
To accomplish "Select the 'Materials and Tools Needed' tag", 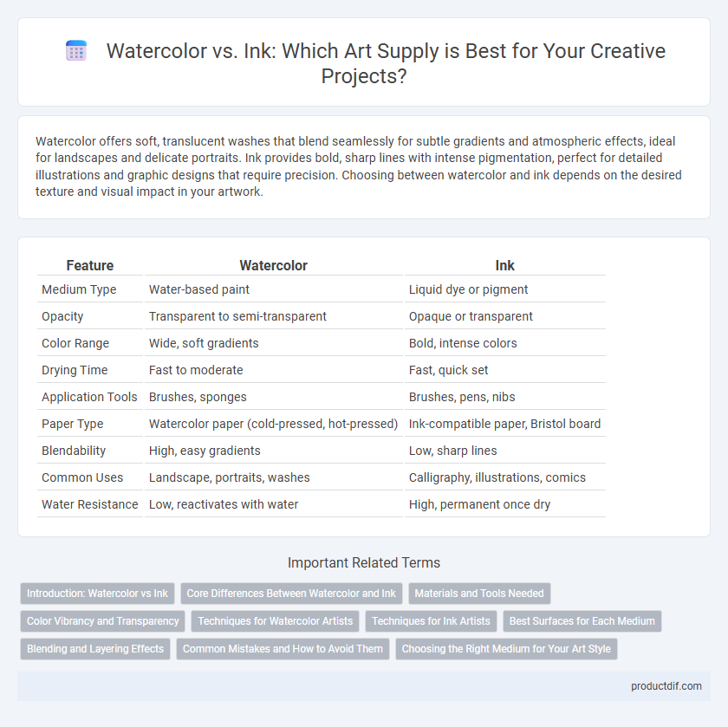I will coord(479,594).
